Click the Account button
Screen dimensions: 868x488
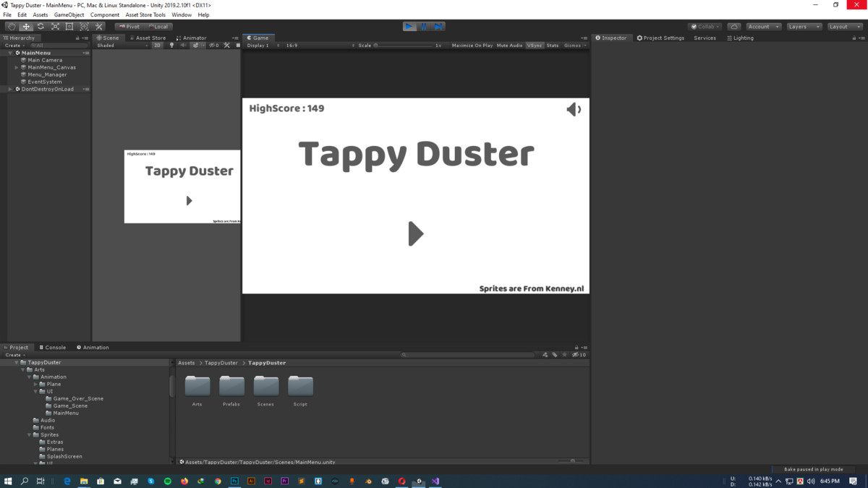tap(763, 26)
